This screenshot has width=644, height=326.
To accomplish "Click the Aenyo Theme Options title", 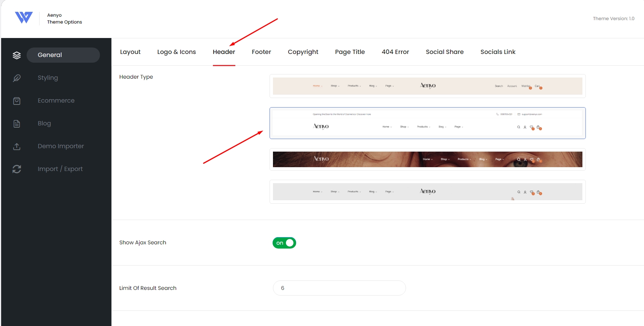I will point(65,19).
